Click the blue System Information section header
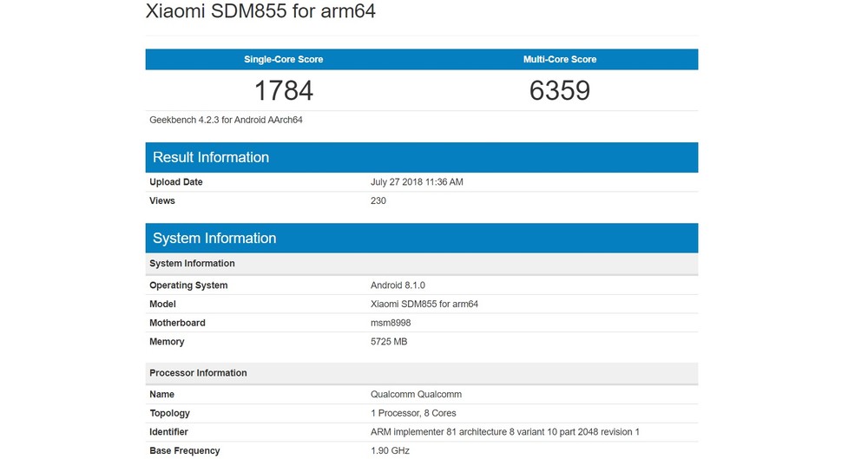Screen dimensions: 868x459 (x=422, y=238)
